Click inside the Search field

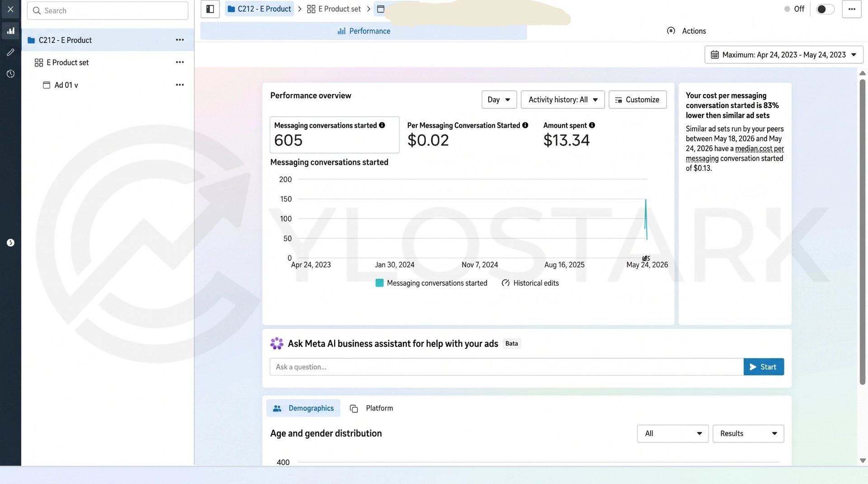(108, 10)
